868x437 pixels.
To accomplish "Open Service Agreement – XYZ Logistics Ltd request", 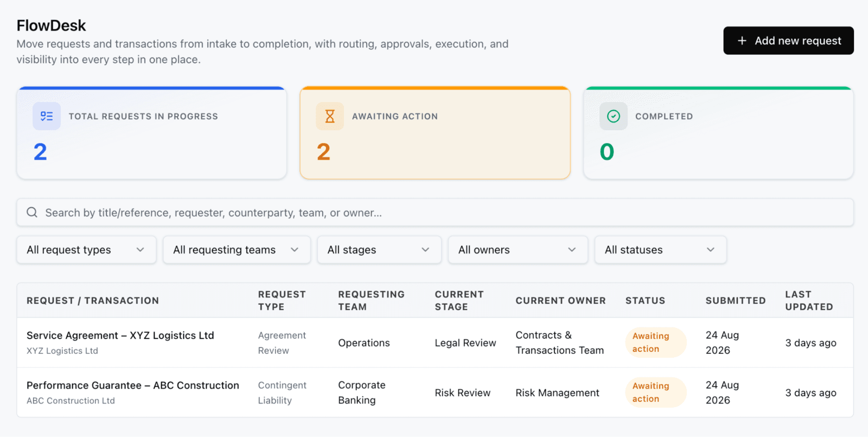I will pyautogui.click(x=120, y=335).
